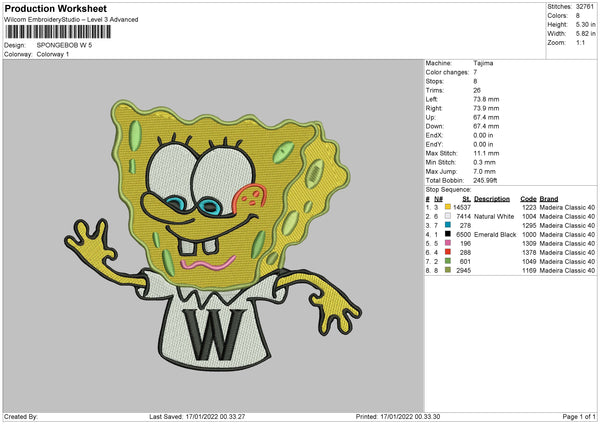Screen dimensions: 600x424
Task: Select the 'Wilcom EmbroideryStudio – Level 3 Advanced' line
Action: 71,20
